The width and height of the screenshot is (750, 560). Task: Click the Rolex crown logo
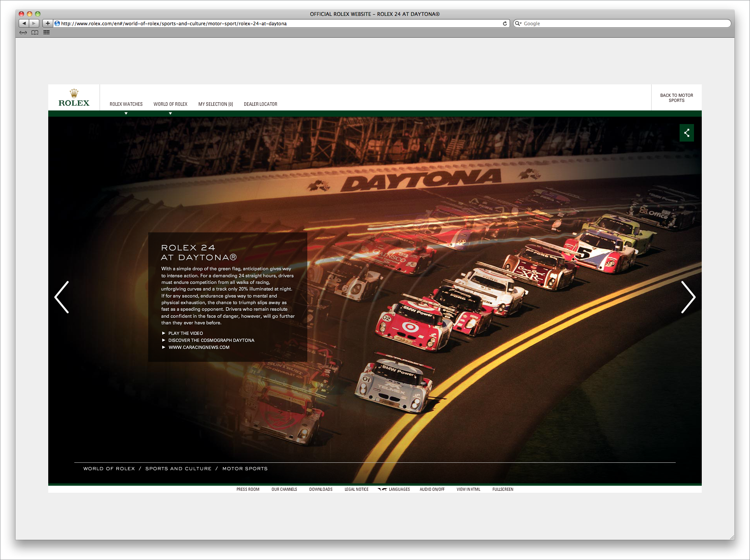tap(74, 98)
